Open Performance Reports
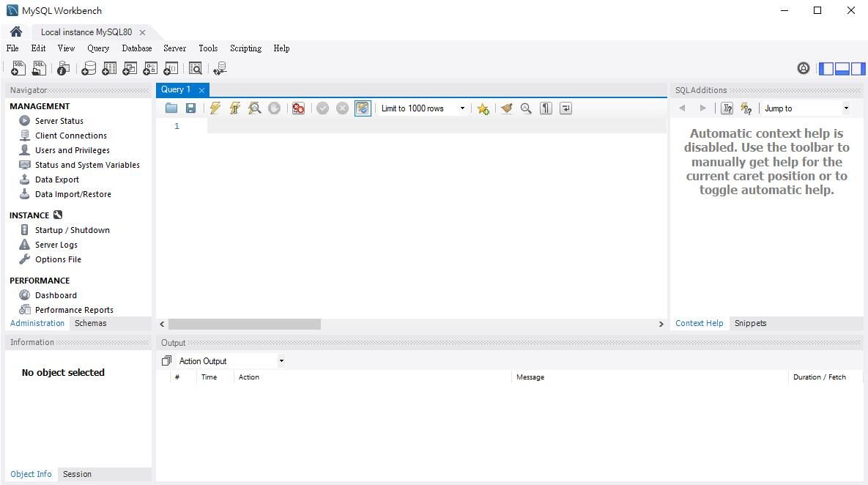The height and width of the screenshot is (485, 868). (x=74, y=310)
